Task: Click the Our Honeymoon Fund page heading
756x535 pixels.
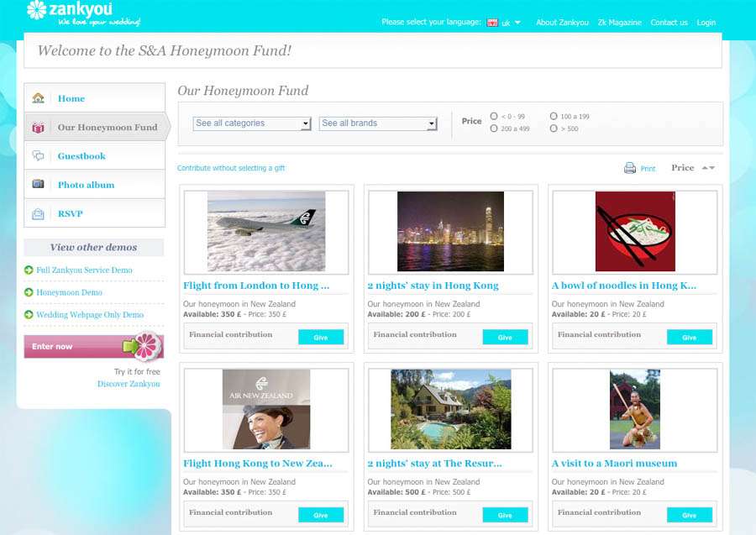Action: point(243,91)
